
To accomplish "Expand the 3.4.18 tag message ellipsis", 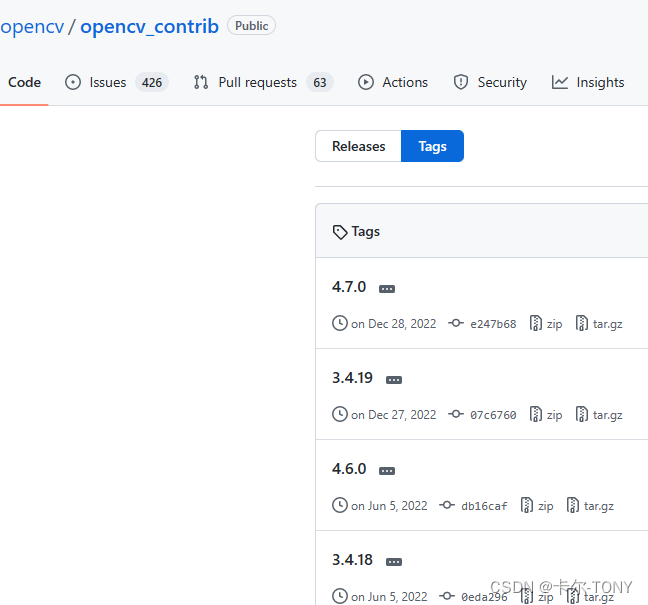I will point(394,561).
